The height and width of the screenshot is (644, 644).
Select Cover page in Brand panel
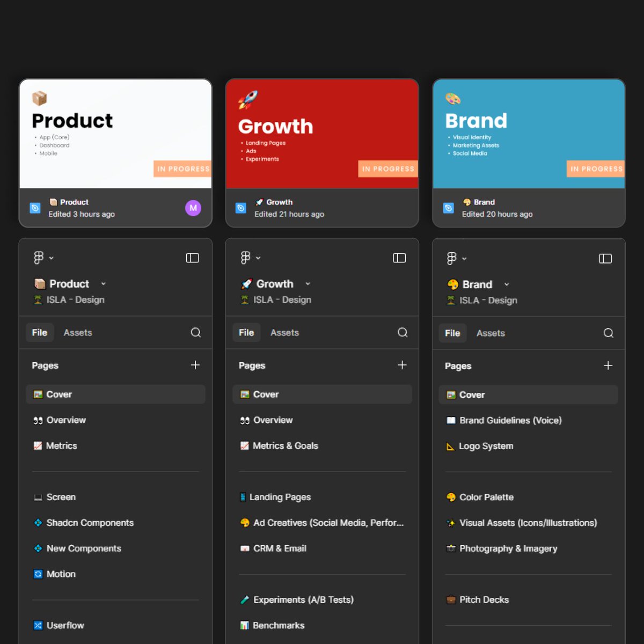point(528,395)
